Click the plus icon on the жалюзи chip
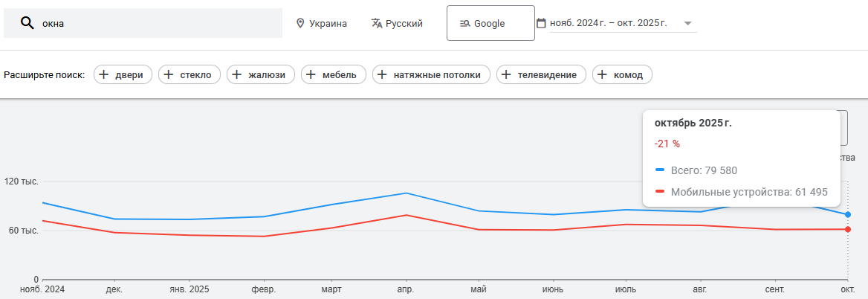Viewport: 868px width, 299px height. pos(238,74)
